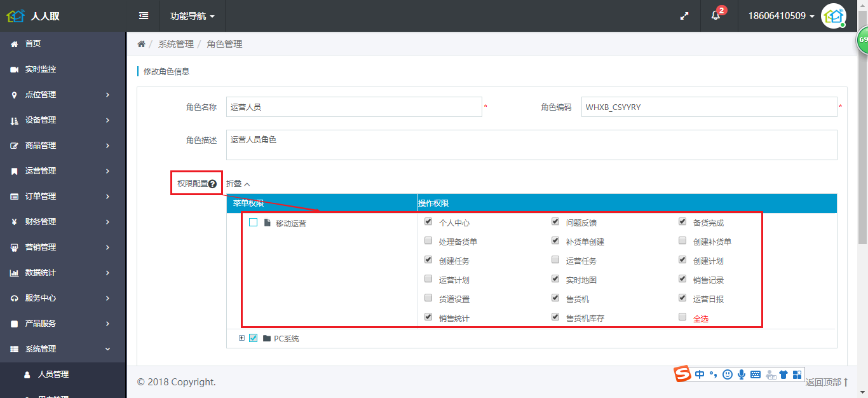Expand the 商品管理 submenu arrow
This screenshot has width=868, height=398.
point(107,146)
